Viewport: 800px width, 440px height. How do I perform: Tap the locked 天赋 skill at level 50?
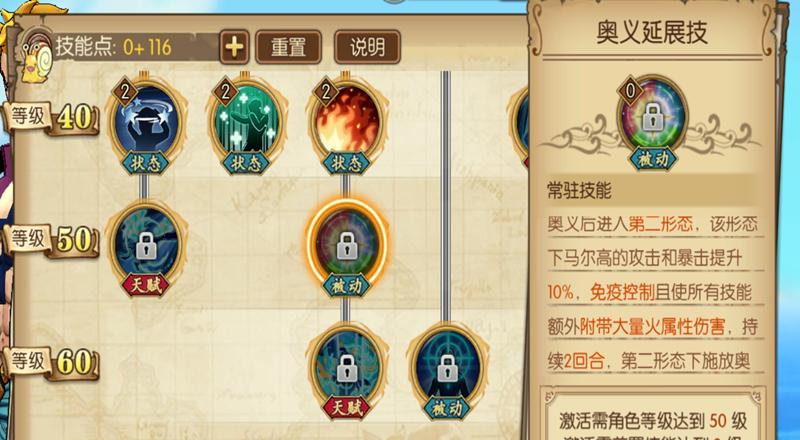pos(146,248)
